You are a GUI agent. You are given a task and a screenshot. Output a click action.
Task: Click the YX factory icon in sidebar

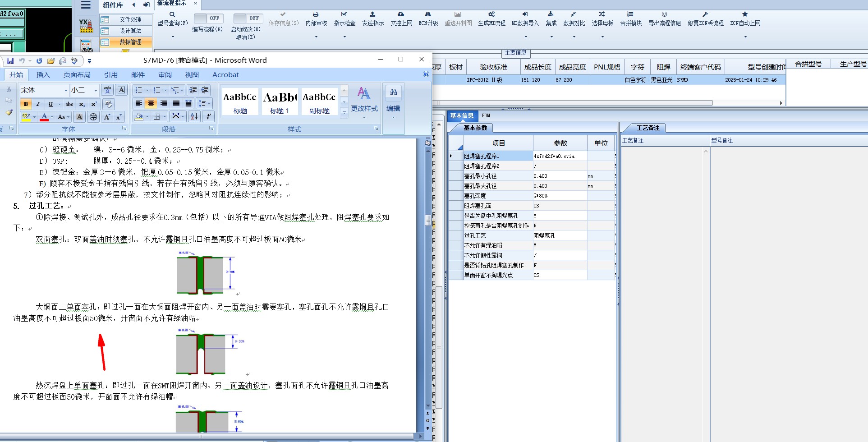pos(86,26)
